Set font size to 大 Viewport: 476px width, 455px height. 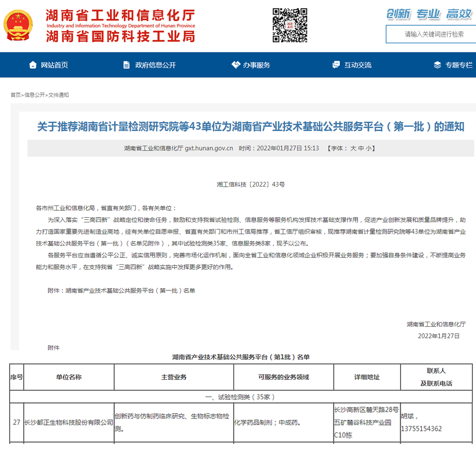353,149
